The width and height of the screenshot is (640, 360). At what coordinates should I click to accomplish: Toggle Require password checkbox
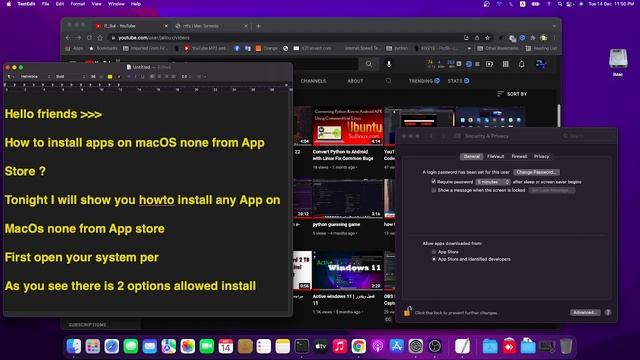click(433, 182)
